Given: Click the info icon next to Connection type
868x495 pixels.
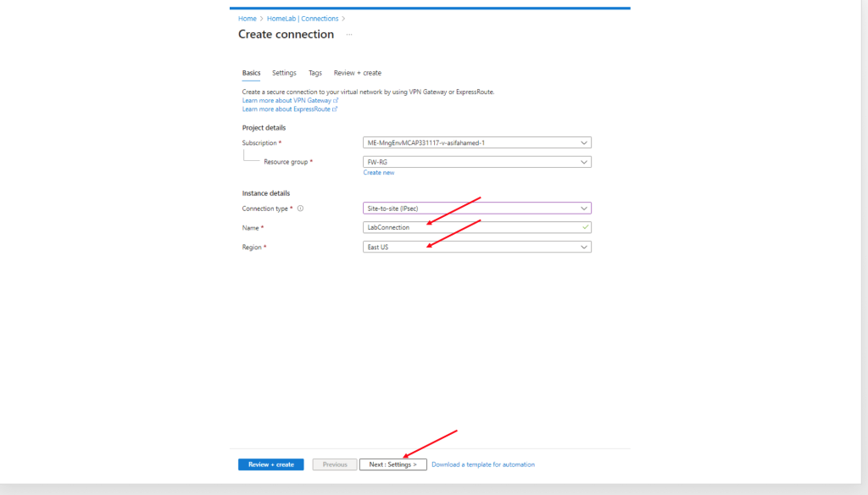Looking at the screenshot, I should pos(301,209).
